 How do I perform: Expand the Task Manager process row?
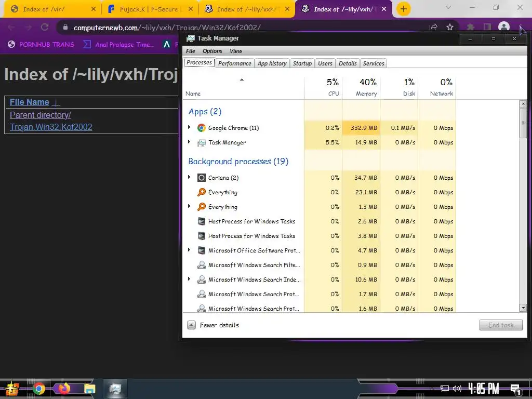pos(189,142)
